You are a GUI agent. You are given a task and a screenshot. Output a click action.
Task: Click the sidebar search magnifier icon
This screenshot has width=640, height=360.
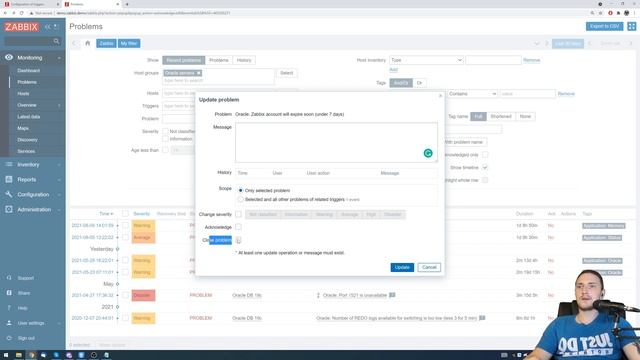pos(56,41)
